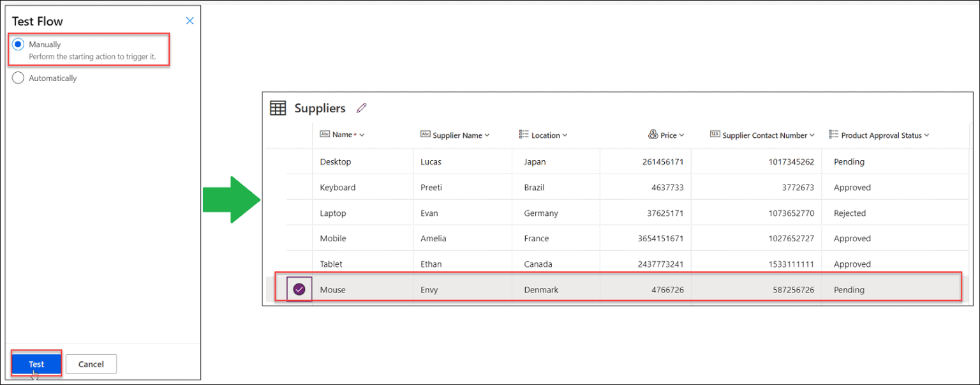Viewport: 980px width, 385px height.
Task: Click the currency icon on Price column
Action: [653, 135]
